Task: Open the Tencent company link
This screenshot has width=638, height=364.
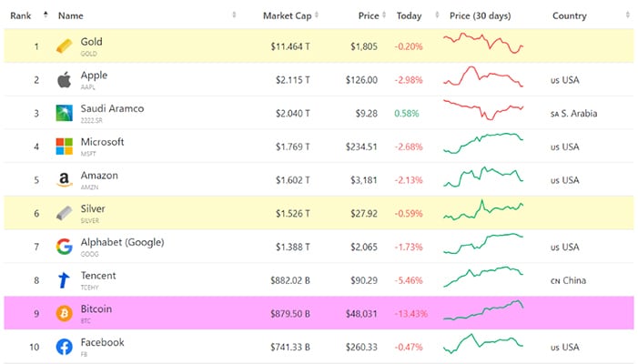Action: coord(98,276)
